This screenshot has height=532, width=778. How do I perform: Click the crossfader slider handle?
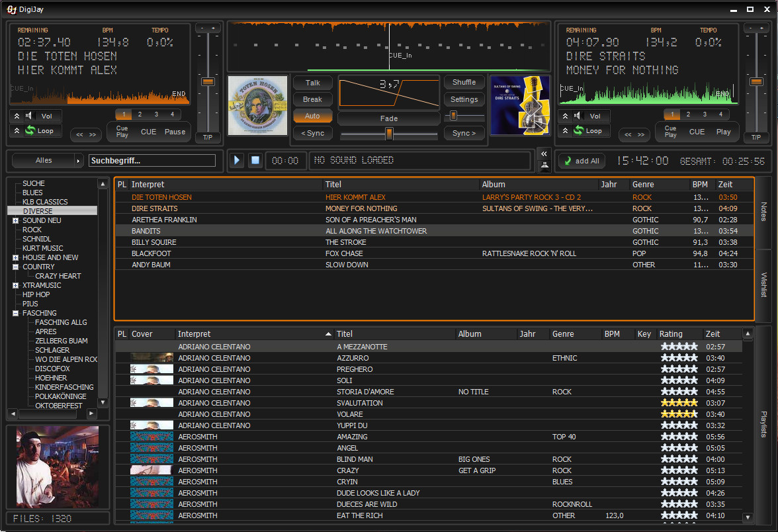[x=389, y=134]
